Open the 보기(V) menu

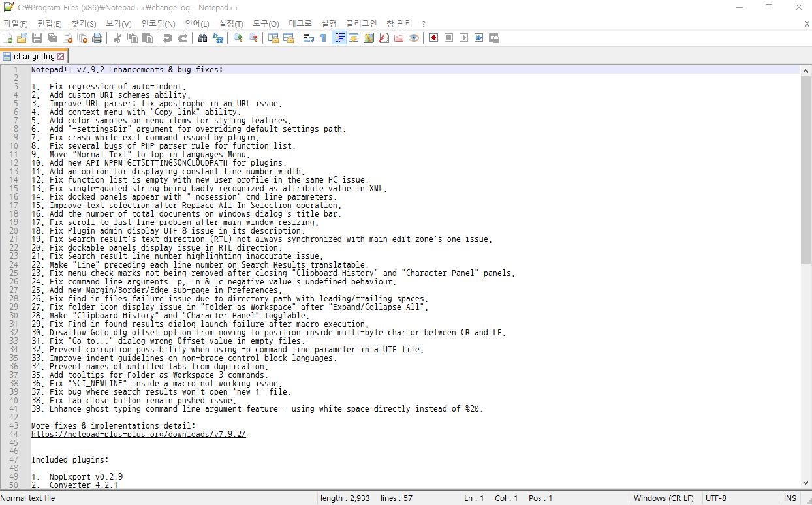(118, 24)
